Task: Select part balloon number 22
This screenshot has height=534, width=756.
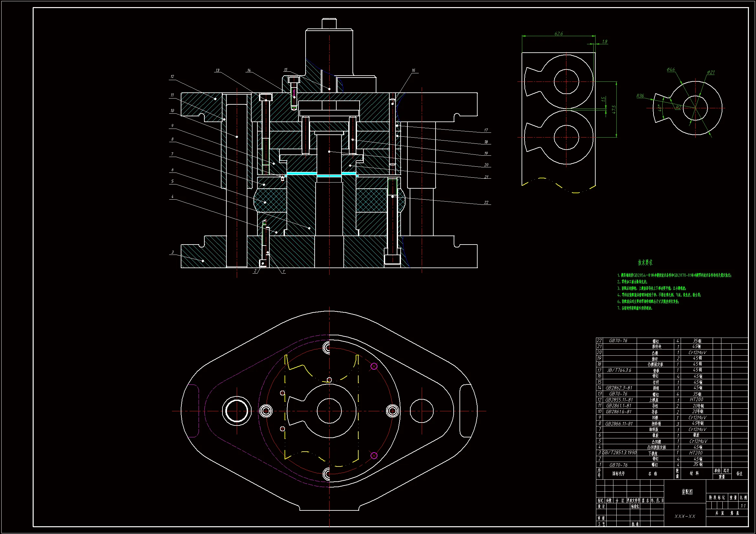Action: coord(486,202)
